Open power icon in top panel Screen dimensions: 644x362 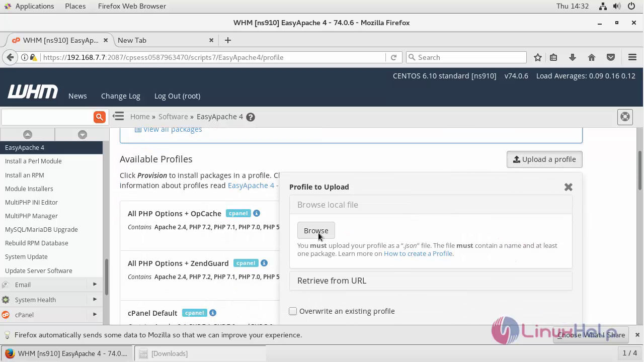(631, 6)
